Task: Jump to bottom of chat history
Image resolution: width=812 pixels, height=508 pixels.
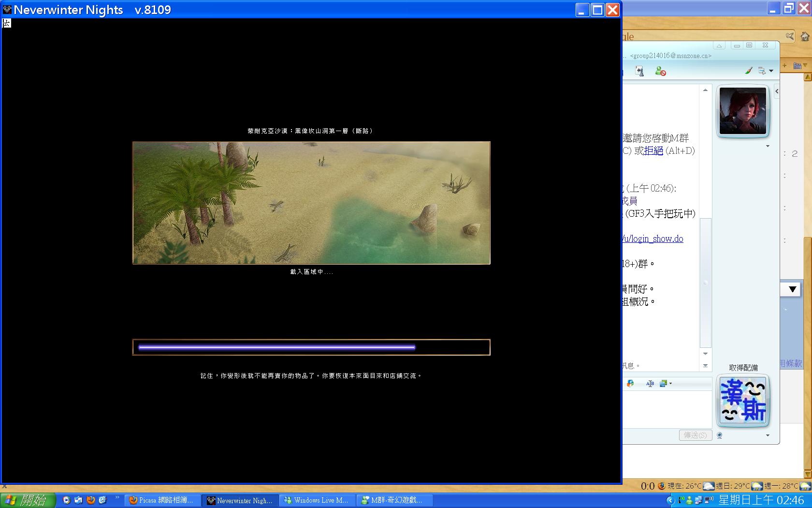Action: [705, 366]
